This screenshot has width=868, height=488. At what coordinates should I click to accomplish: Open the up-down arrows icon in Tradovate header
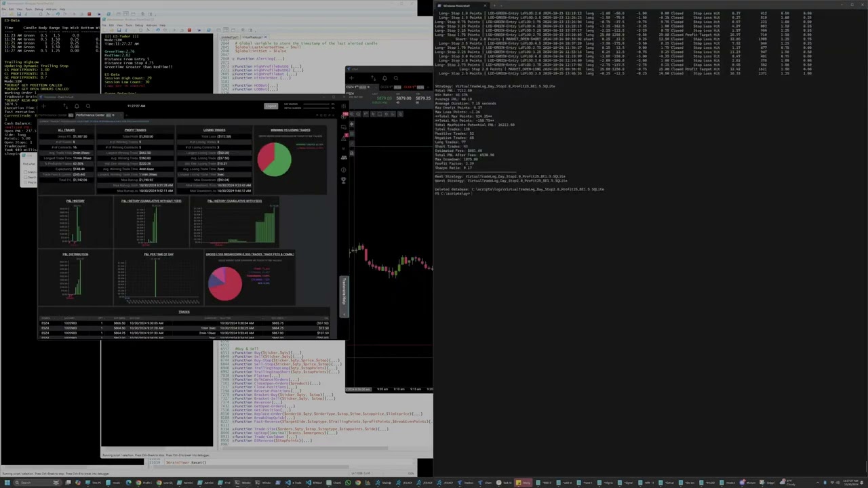click(66, 106)
